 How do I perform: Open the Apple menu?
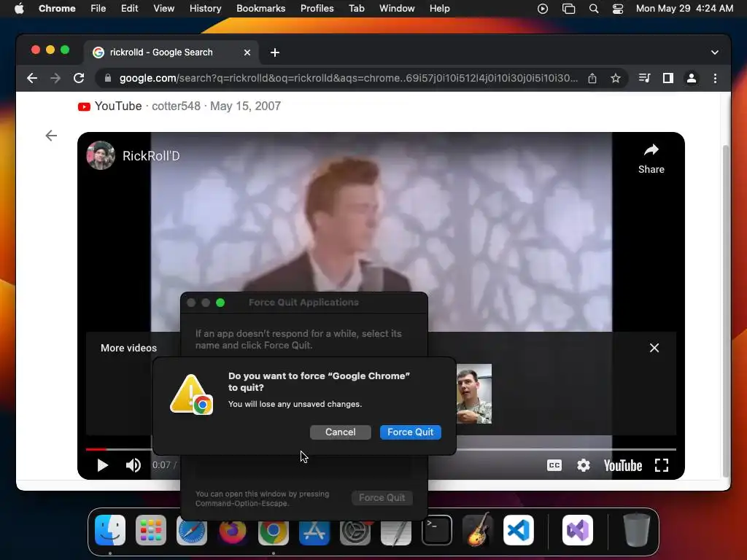[19, 9]
